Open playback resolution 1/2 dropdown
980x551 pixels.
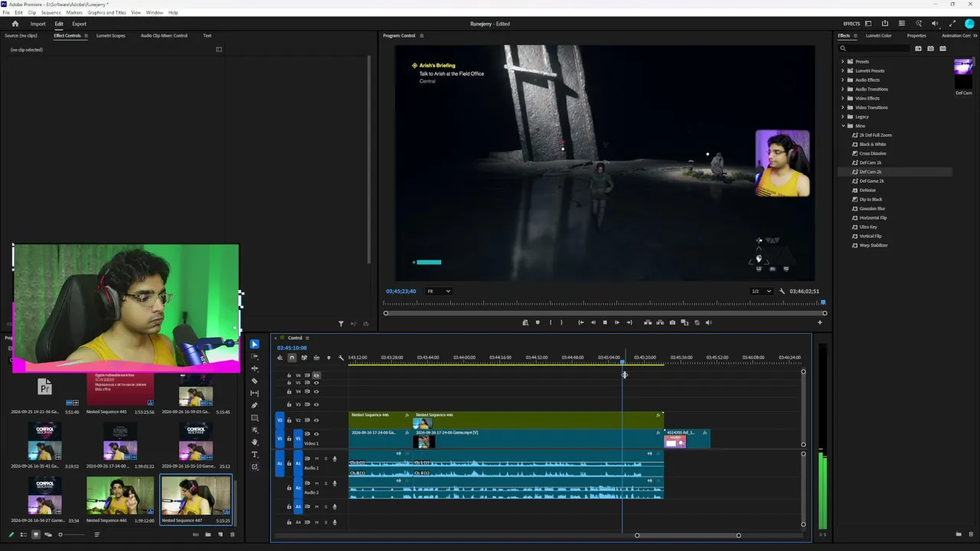point(760,291)
